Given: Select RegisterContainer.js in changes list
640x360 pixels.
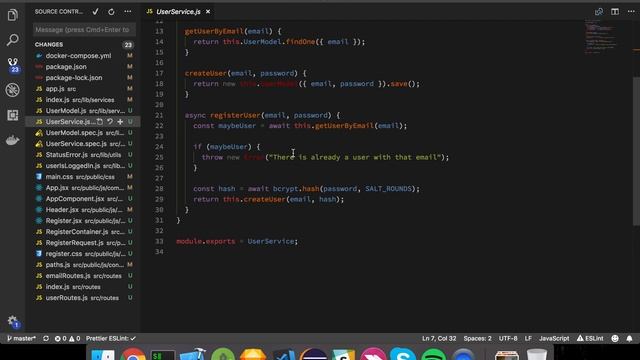Looking at the screenshot, I should (x=83, y=232).
